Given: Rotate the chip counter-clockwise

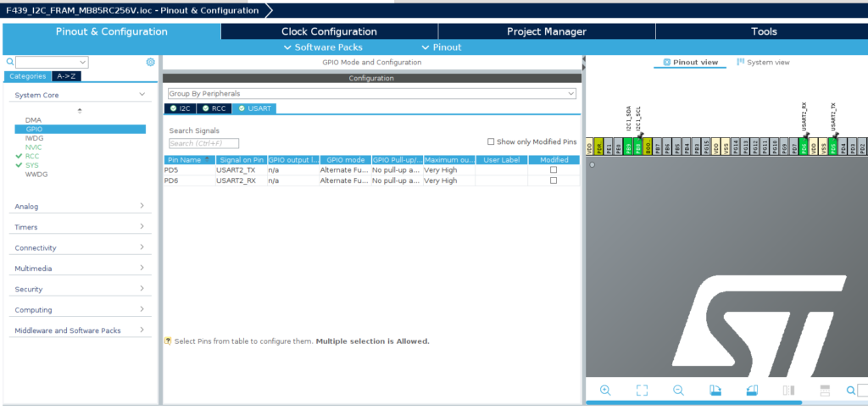Looking at the screenshot, I should point(752,390).
